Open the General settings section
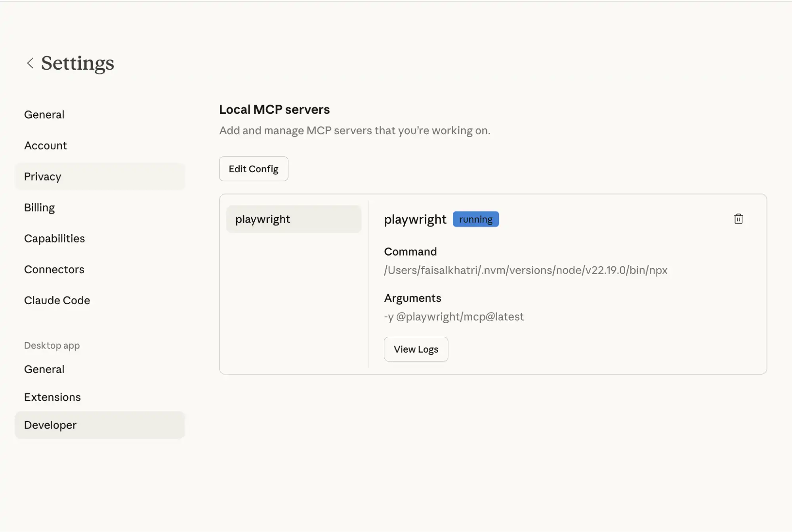This screenshot has width=792, height=532. tap(44, 114)
